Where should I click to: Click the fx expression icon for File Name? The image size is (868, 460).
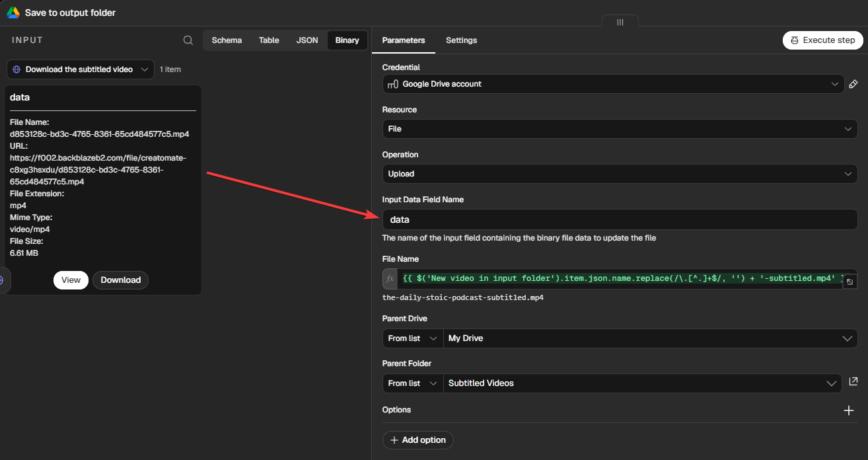pyautogui.click(x=390, y=279)
